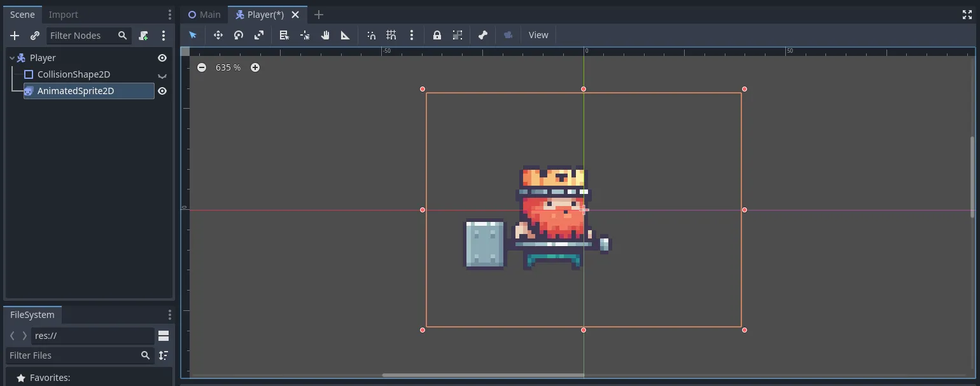This screenshot has height=386, width=980.
Task: Hide the AnimatedSprite2D node
Action: point(162,91)
